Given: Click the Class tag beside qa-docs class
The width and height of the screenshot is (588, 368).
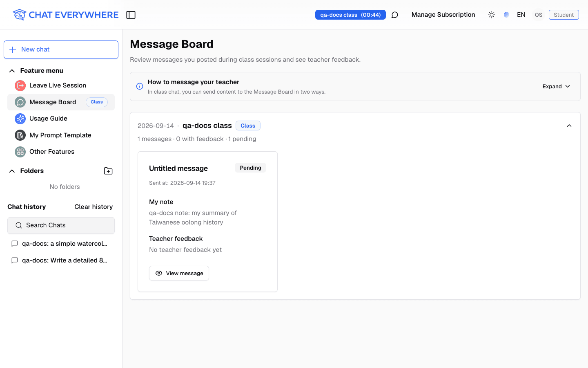Looking at the screenshot, I should pyautogui.click(x=248, y=126).
